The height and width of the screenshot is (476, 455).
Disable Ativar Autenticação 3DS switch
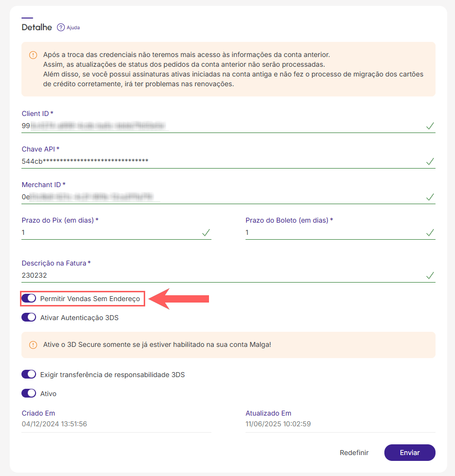(x=29, y=317)
